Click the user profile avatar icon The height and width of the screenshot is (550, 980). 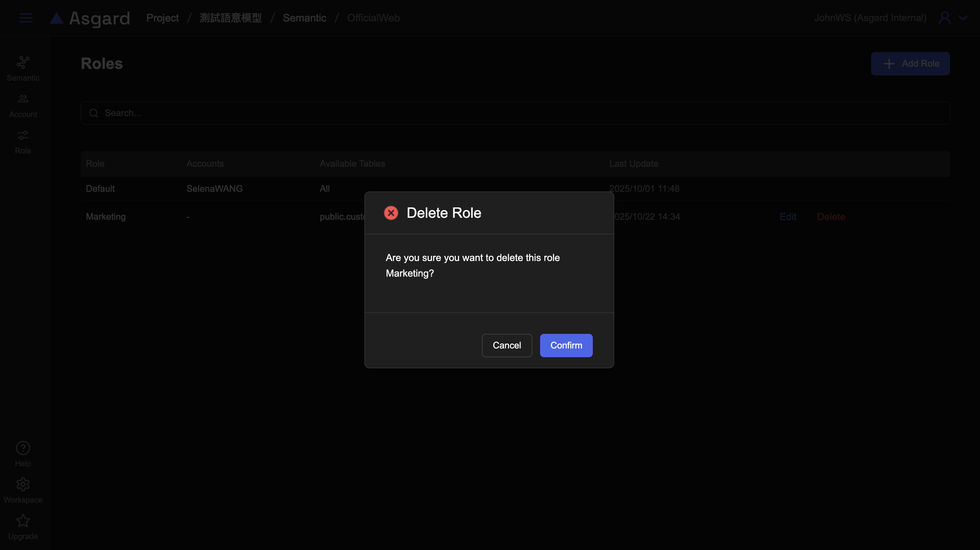click(x=945, y=18)
